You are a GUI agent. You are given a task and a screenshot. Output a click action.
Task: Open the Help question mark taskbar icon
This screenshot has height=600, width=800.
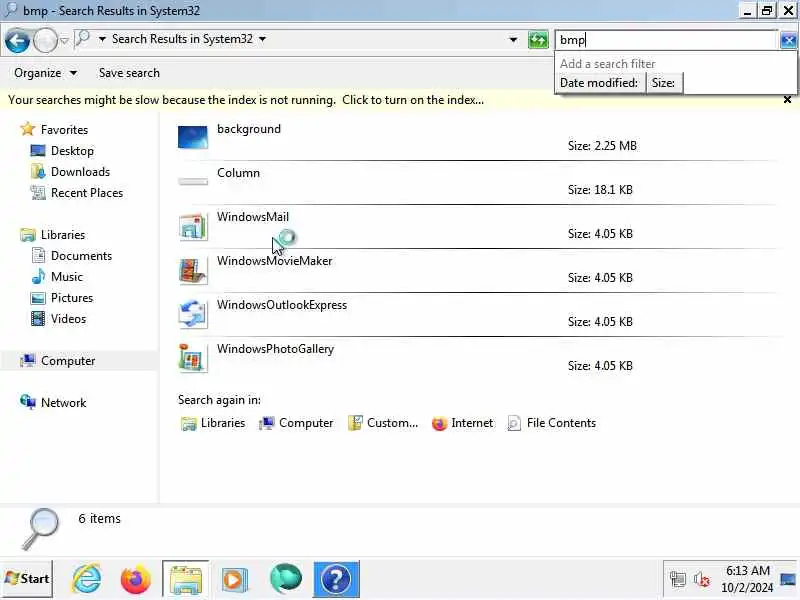coord(336,579)
